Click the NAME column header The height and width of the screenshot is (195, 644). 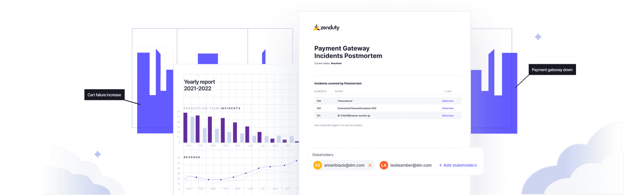[x=339, y=91]
